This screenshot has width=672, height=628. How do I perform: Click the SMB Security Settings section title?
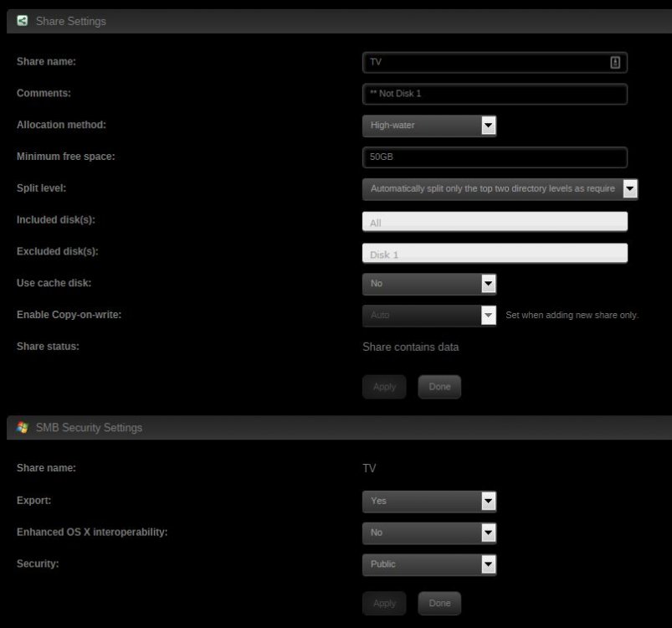[x=89, y=427]
